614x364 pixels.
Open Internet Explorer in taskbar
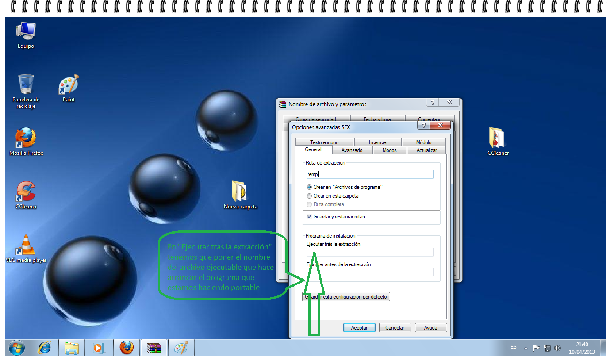click(44, 348)
